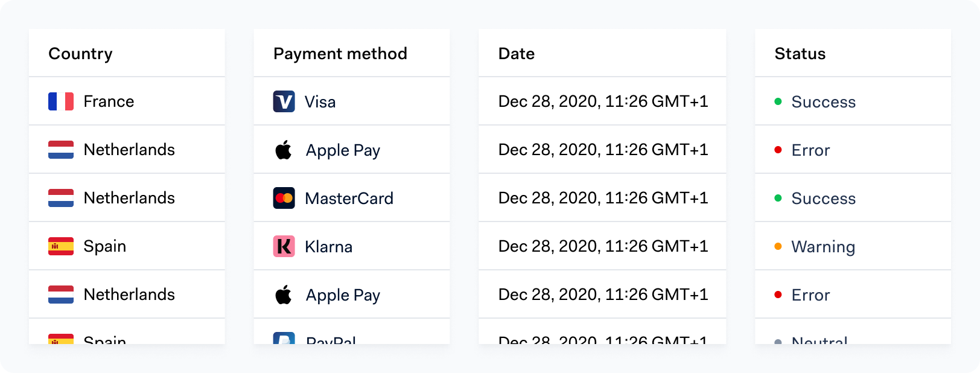Click the partially visible PayPal logo icon

point(284,338)
